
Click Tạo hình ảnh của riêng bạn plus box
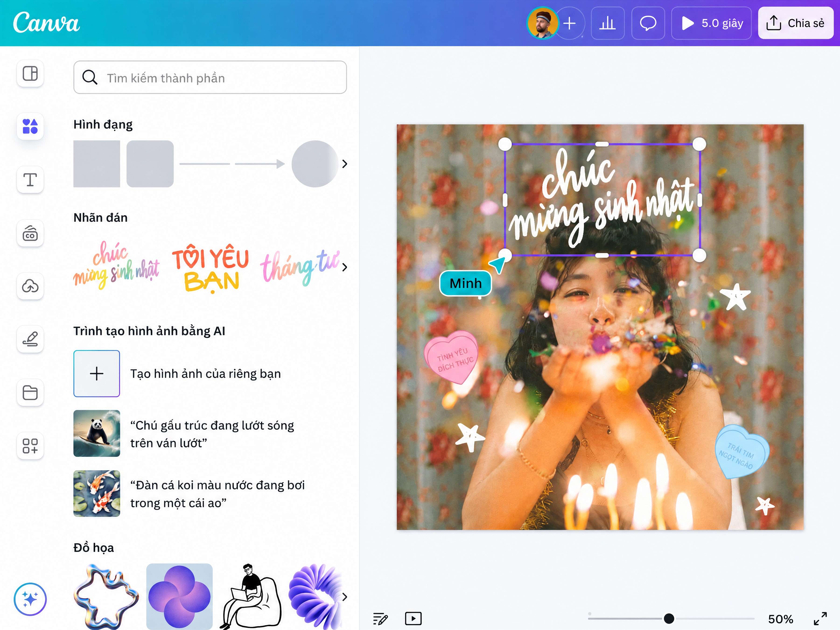tap(97, 374)
